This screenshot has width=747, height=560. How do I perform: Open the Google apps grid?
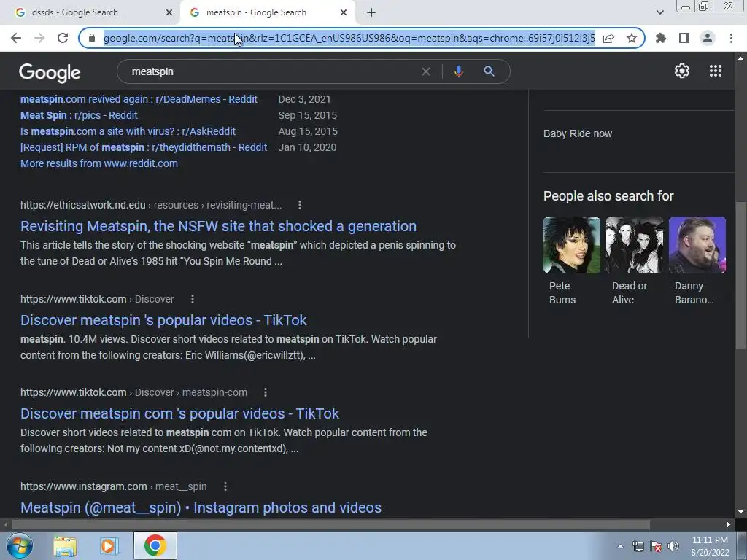(716, 71)
